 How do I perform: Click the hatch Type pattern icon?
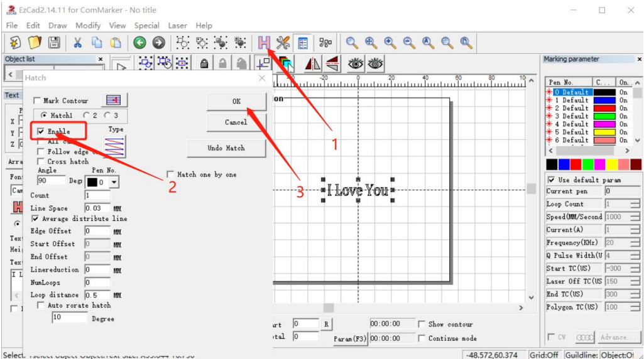point(115,146)
